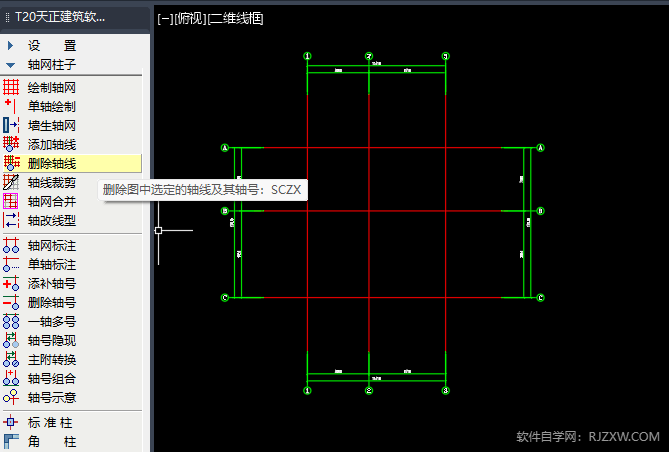The width and height of the screenshot is (669, 452).
Task: Click the 添加轴线 icon
Action: click(x=11, y=144)
